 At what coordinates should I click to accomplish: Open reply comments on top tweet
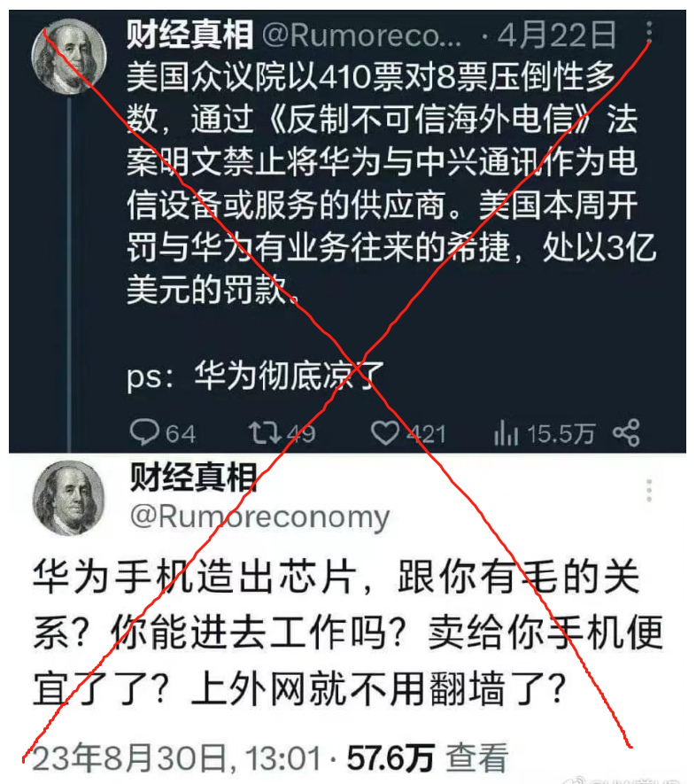tap(144, 432)
